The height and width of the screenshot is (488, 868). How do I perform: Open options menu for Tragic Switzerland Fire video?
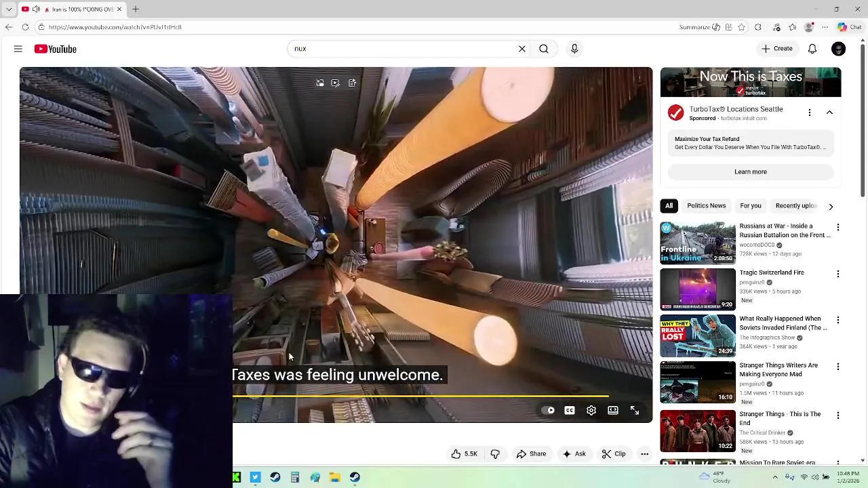(838, 274)
